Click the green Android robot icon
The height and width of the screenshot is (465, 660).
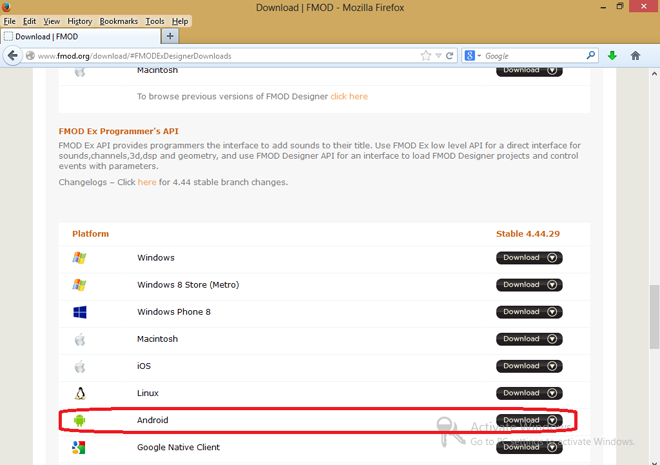pos(80,420)
